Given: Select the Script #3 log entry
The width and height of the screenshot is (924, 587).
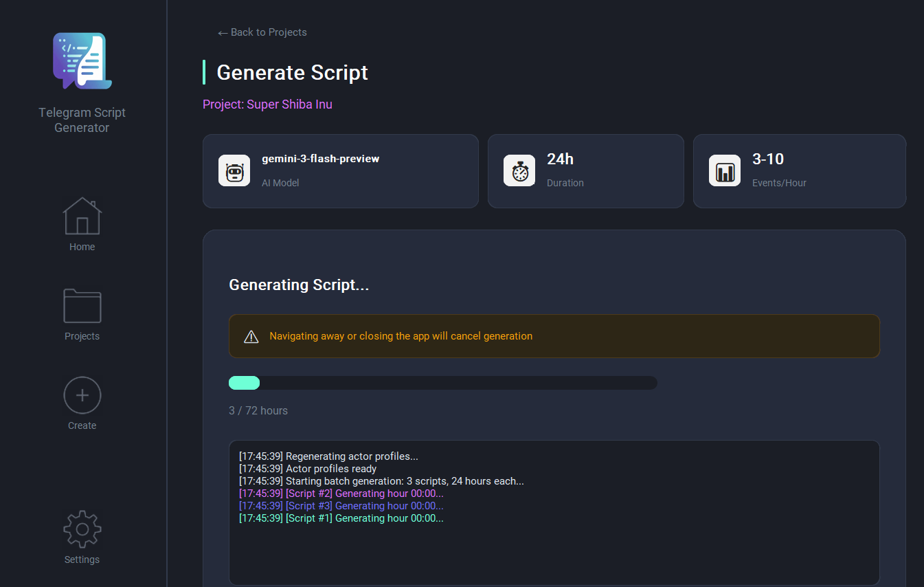Looking at the screenshot, I should [x=341, y=505].
